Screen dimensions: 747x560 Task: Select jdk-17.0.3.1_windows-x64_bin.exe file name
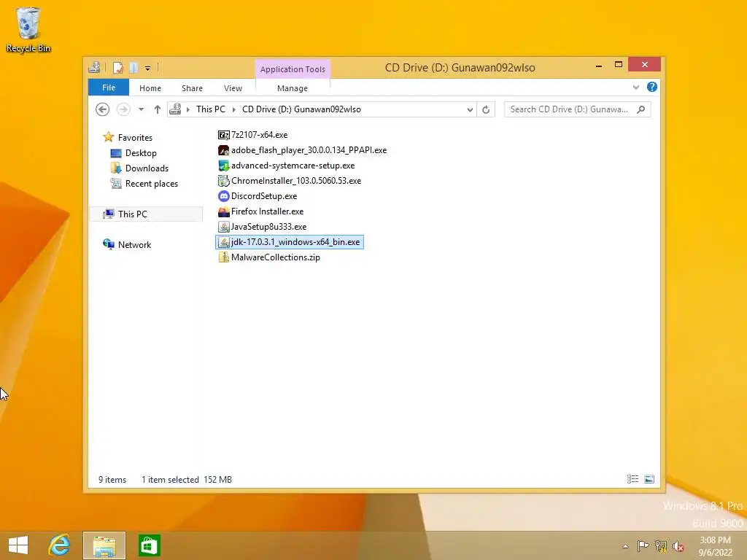click(295, 242)
